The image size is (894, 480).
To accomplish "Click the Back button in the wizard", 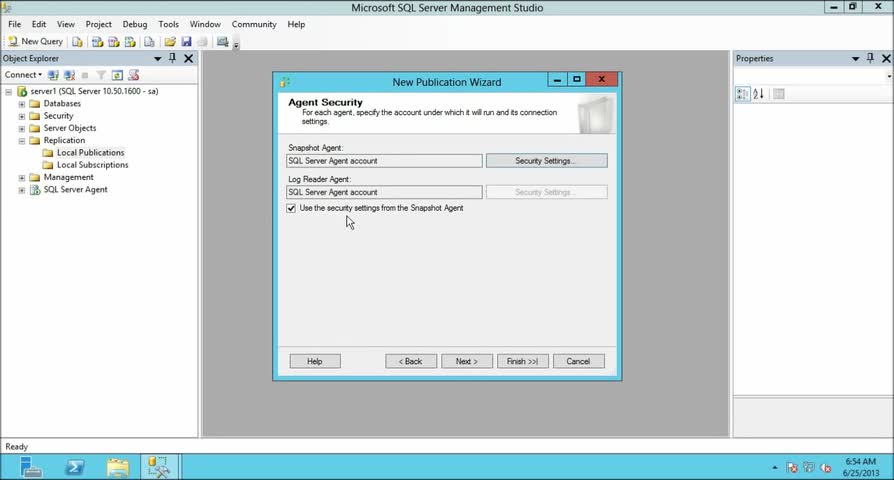I will tap(411, 361).
